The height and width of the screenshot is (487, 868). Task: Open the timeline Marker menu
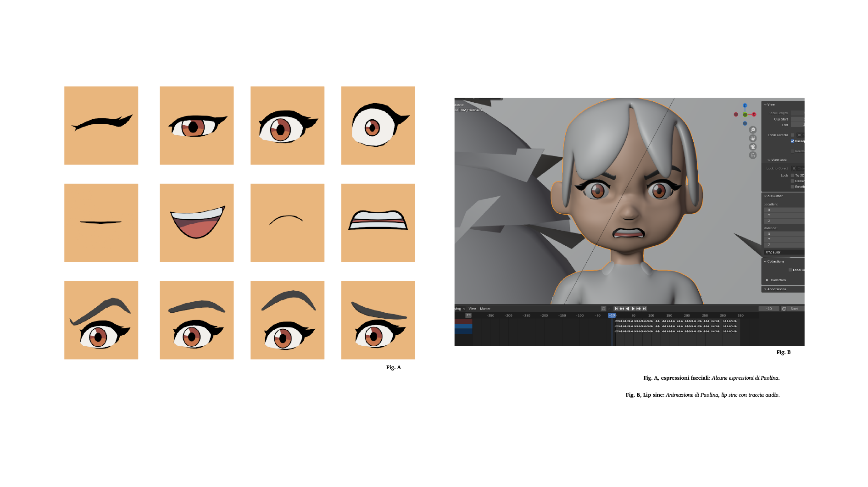tap(485, 309)
